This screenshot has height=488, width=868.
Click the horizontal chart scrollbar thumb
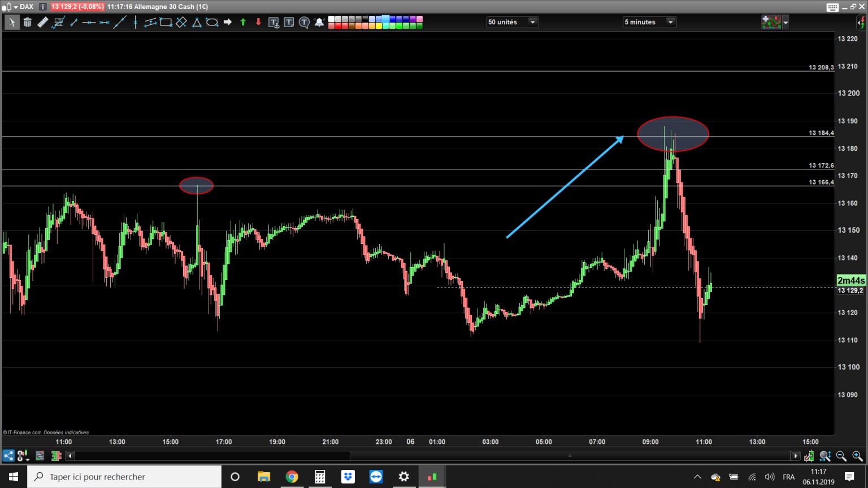[570, 456]
